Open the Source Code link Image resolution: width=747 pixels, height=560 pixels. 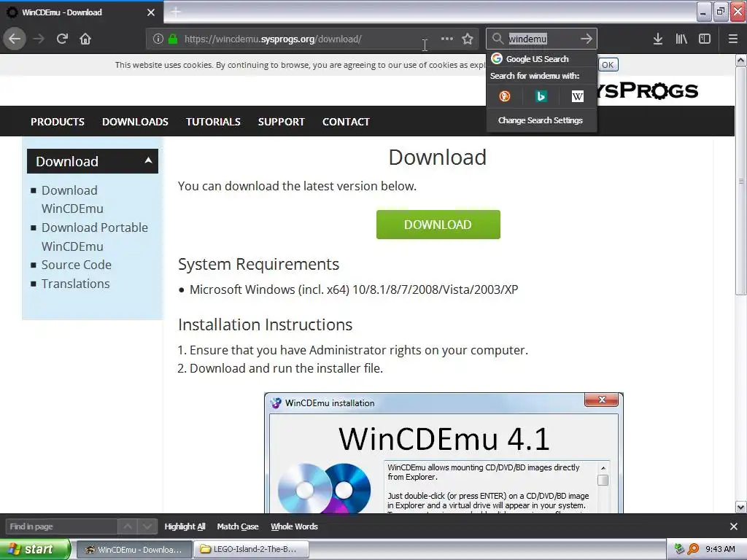click(x=76, y=265)
